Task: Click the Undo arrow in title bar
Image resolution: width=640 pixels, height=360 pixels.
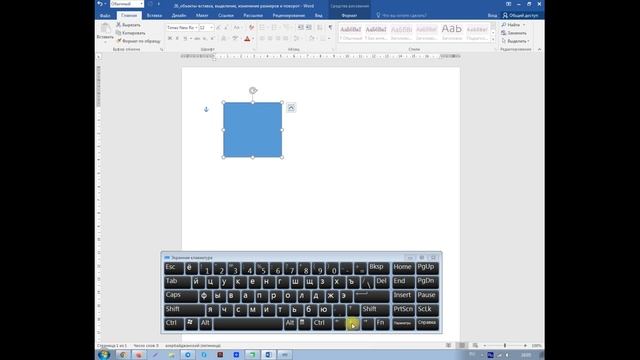Action: (x=100, y=4)
